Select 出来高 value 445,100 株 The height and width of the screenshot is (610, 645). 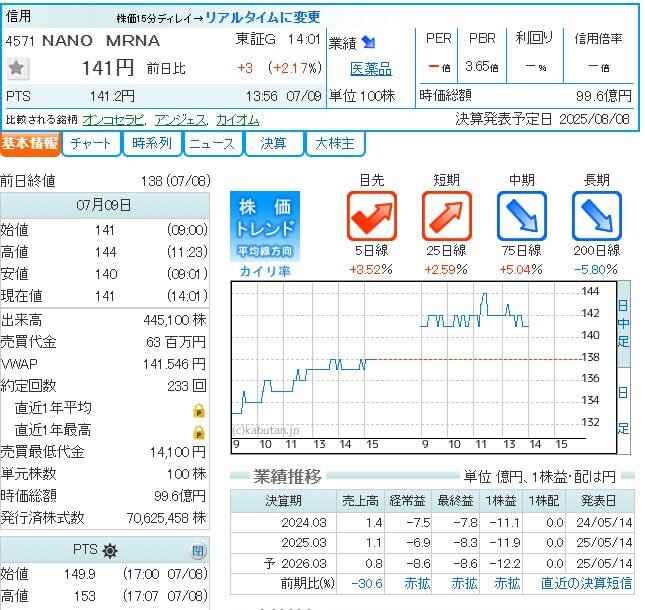[175, 320]
